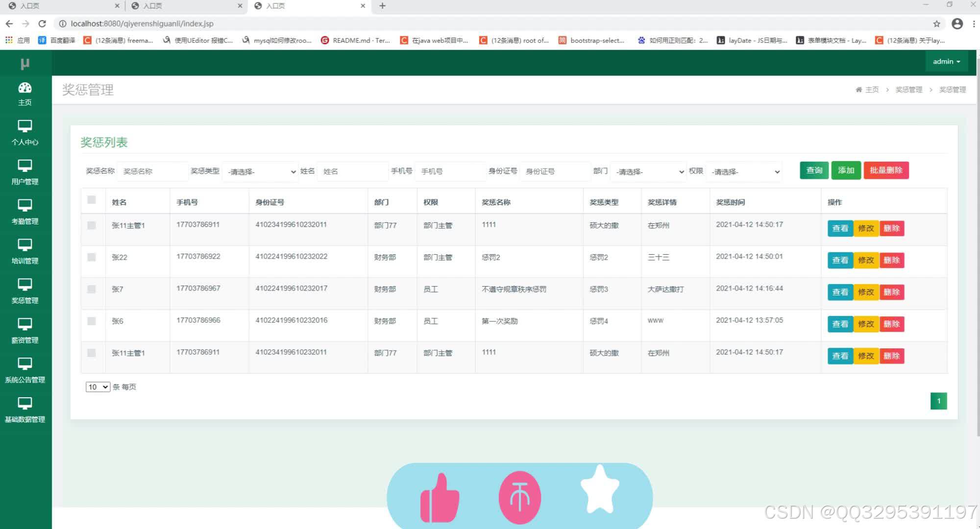
Task: Click site info icon beside URL
Action: [x=63, y=24]
